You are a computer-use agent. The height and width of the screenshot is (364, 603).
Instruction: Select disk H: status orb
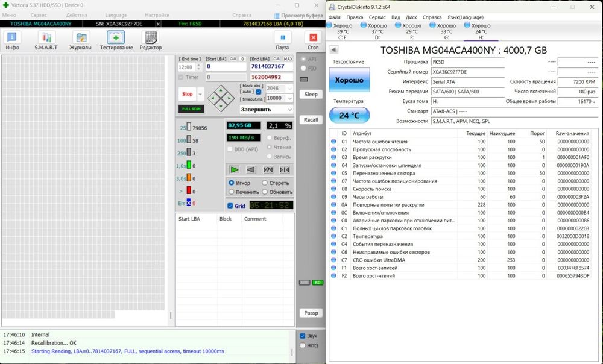[467, 25]
